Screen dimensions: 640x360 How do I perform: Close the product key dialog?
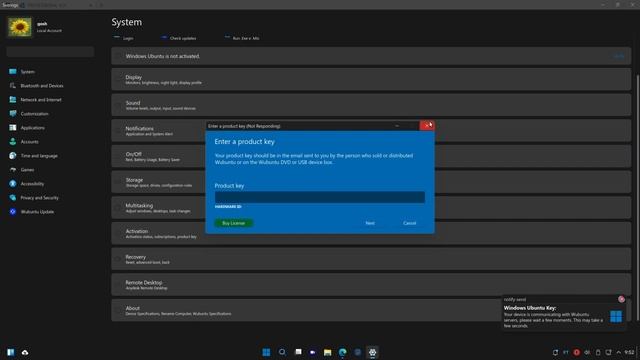pos(427,126)
